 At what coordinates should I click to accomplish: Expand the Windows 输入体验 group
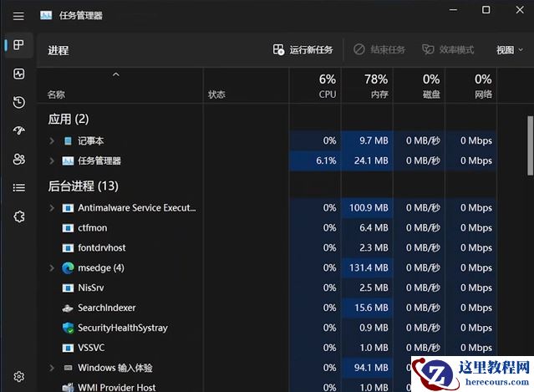coord(52,368)
